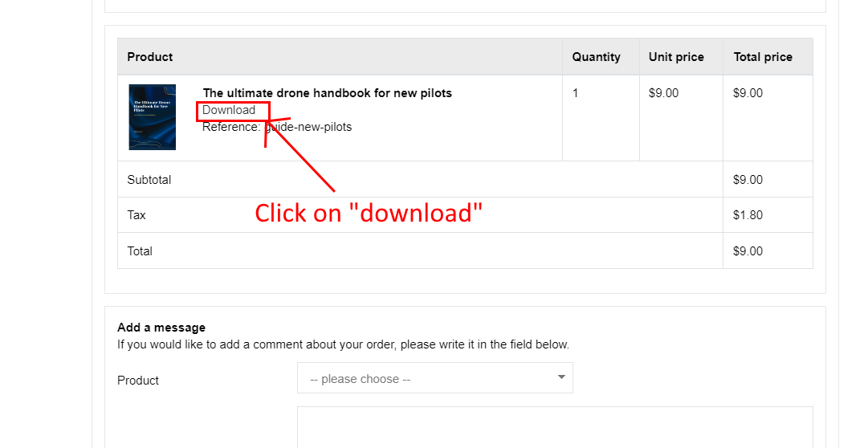Click the Subtotal row label
868x448 pixels.
[149, 180]
